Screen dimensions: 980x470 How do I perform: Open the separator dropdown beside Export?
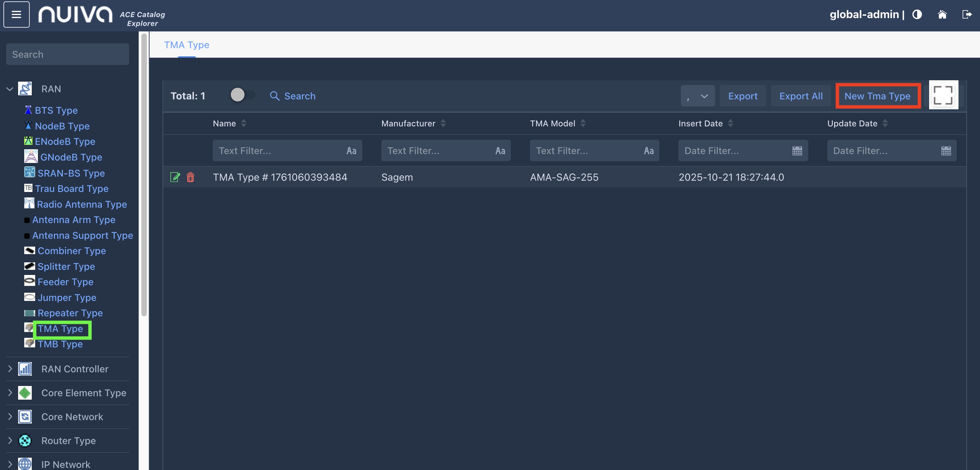point(697,96)
